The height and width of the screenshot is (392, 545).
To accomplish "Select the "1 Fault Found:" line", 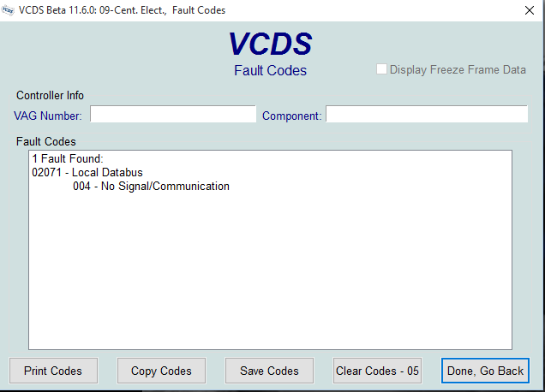I will point(68,158).
